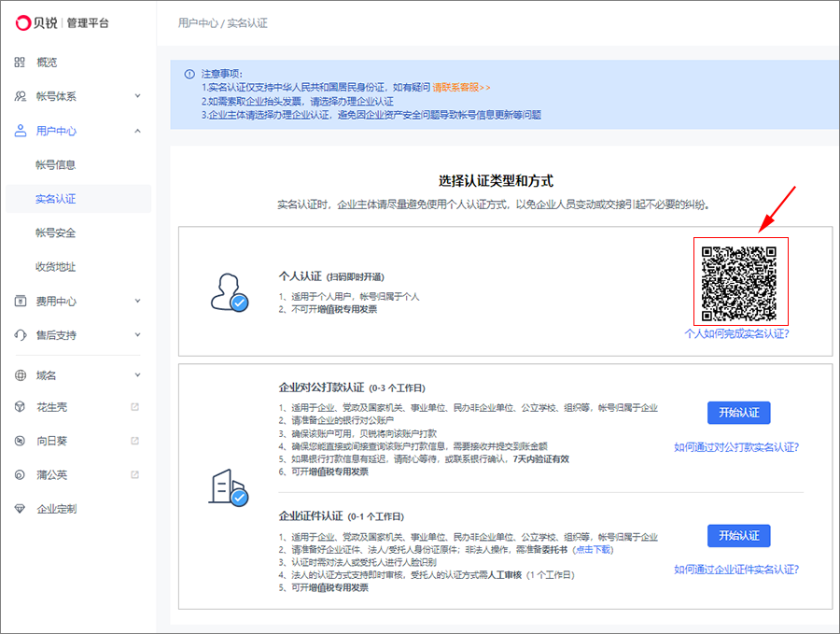Click 个人认证 title text
This screenshot has height=634, width=840.
pos(300,276)
